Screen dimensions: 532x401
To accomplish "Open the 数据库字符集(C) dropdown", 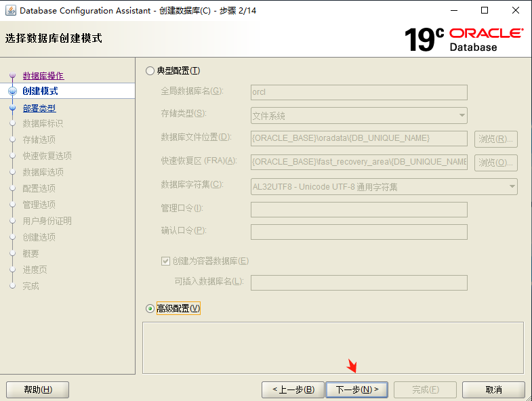I will point(384,186).
